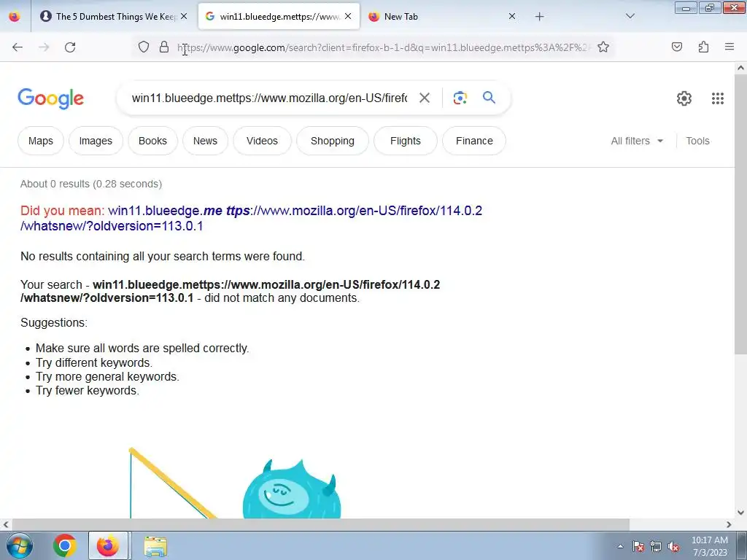Image resolution: width=747 pixels, height=560 pixels.
Task: Open the shield tracking protection icon
Action: (x=144, y=47)
